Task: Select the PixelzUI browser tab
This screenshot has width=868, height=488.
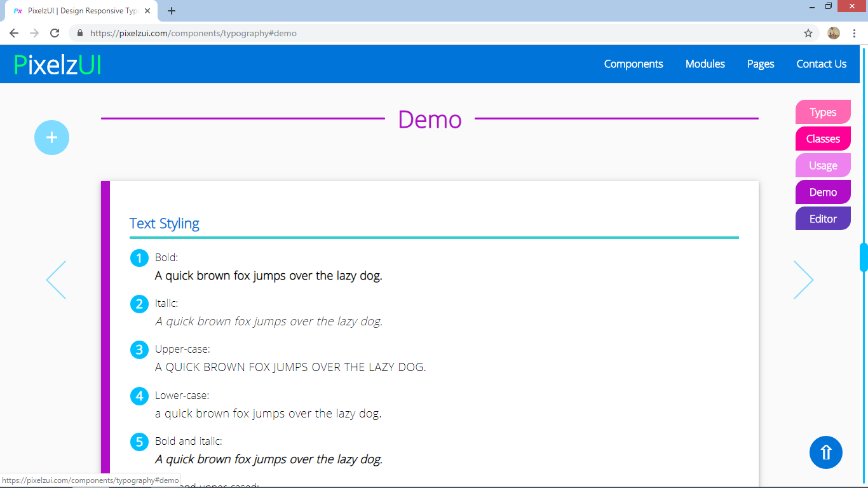Action: 81,11
